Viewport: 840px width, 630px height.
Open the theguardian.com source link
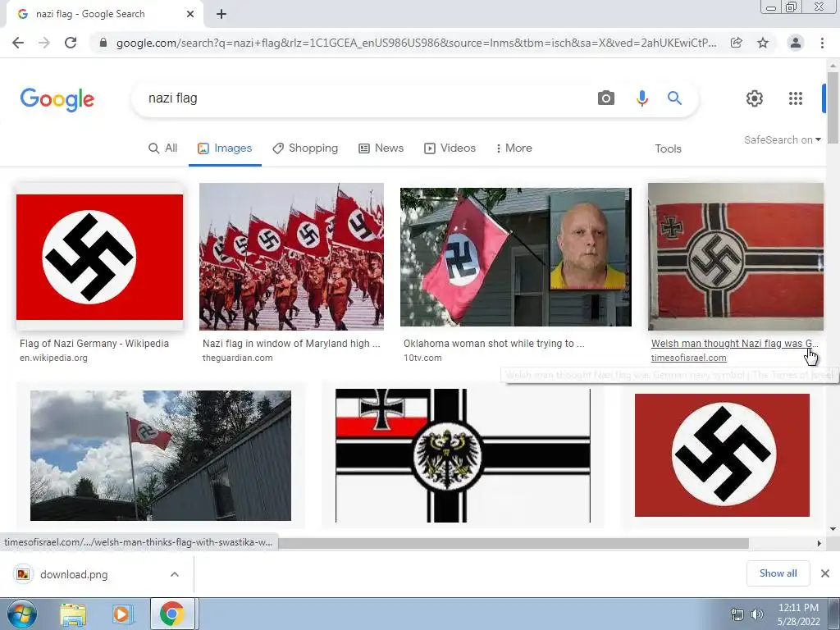[237, 358]
